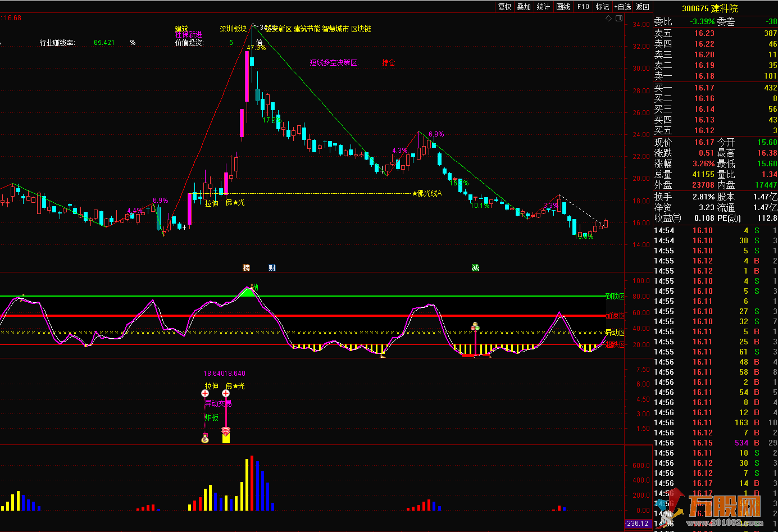Click the 300675 建科院 stock title
Image resolution: width=778 pixels, height=532 pixels.
point(710,8)
